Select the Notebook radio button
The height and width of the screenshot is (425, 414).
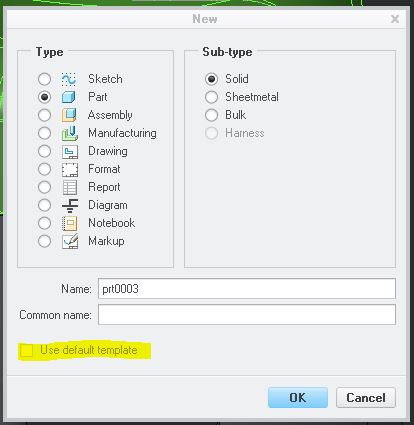(x=44, y=223)
